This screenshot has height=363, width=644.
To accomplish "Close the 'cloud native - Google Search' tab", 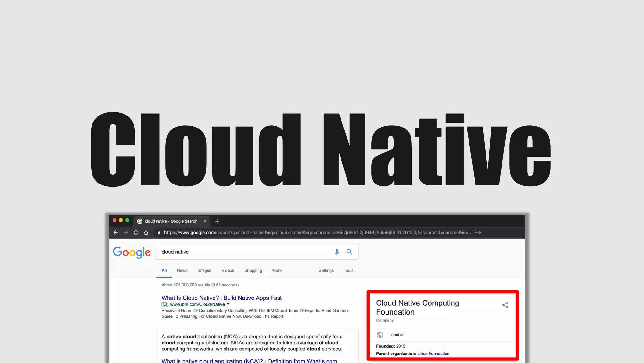I will tap(205, 221).
